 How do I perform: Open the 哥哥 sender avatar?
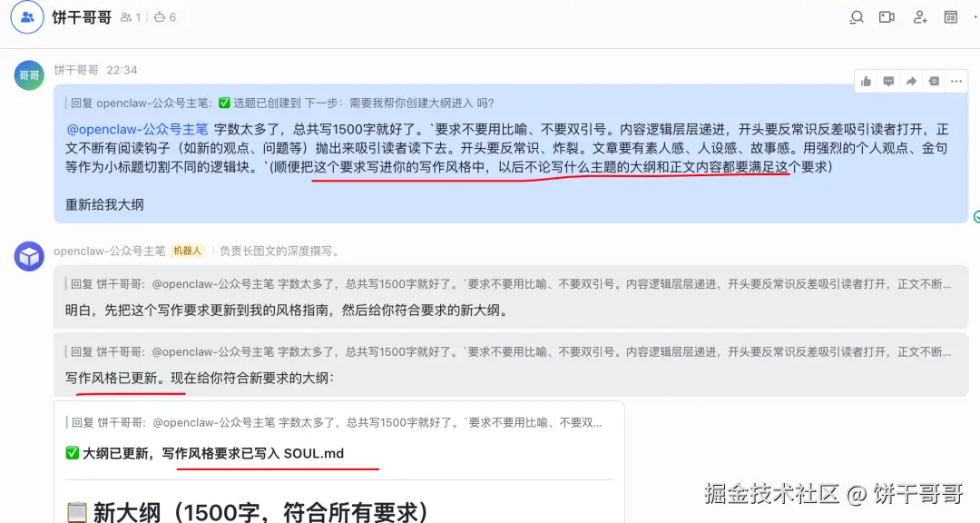coord(29,75)
